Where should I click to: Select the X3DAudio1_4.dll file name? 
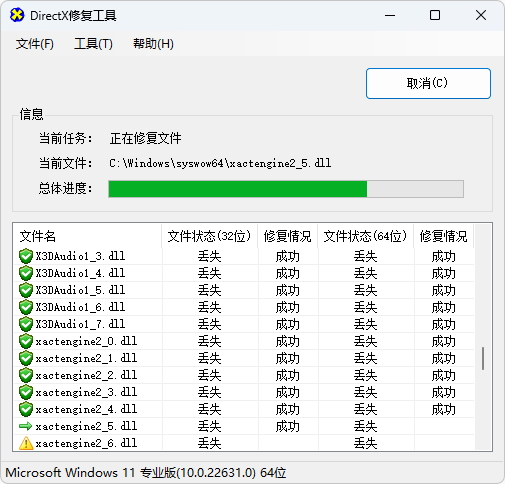[x=80, y=273]
